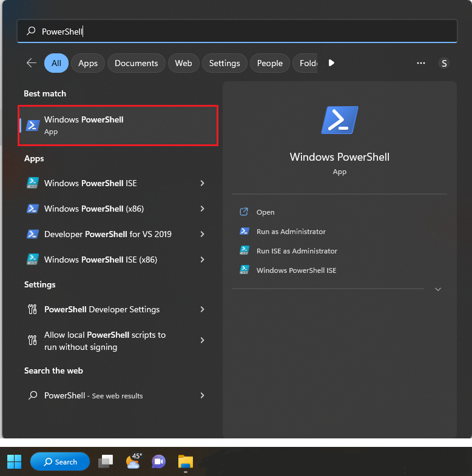Click the magnifier icon in search box

pos(31,31)
